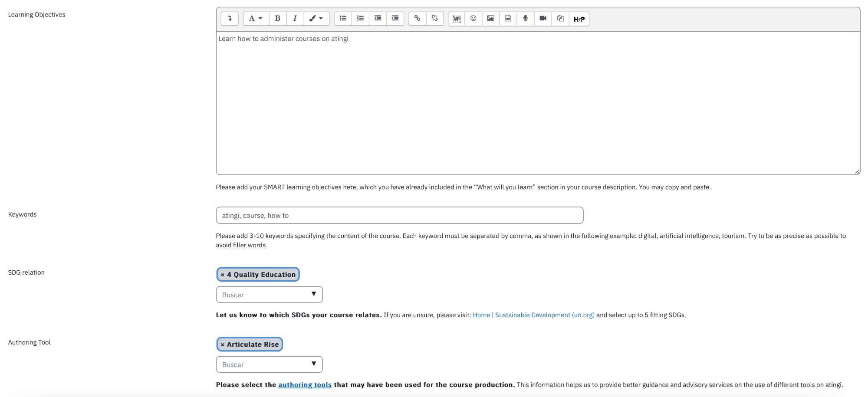Insert an unordered bullet list
The height and width of the screenshot is (397, 868).
(343, 19)
